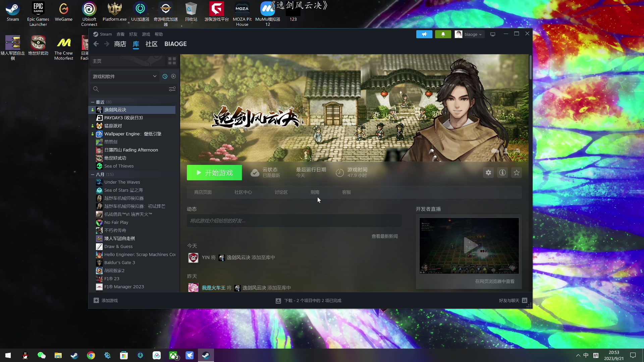
Task: Toggle sort by recent activity clock icon
Action: tap(165, 76)
